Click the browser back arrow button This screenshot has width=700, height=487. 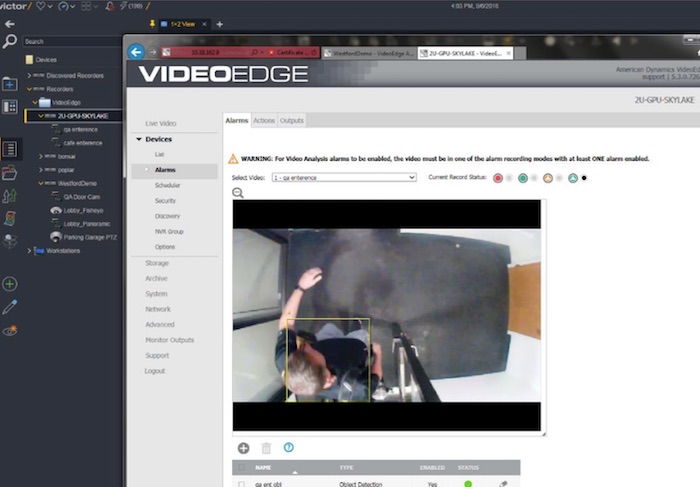tap(136, 52)
